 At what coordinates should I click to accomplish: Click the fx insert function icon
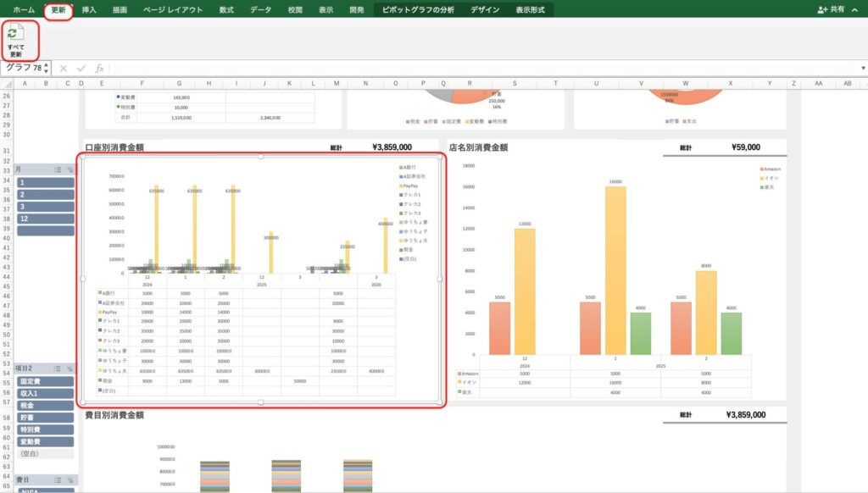[99, 68]
